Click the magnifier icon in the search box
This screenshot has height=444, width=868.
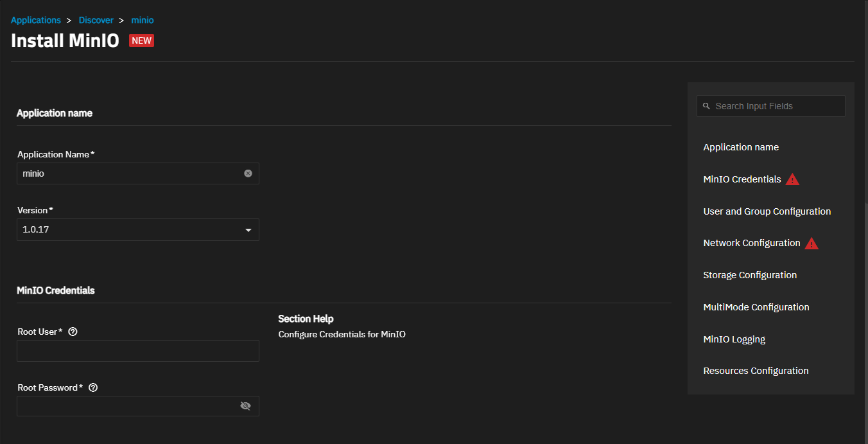706,106
